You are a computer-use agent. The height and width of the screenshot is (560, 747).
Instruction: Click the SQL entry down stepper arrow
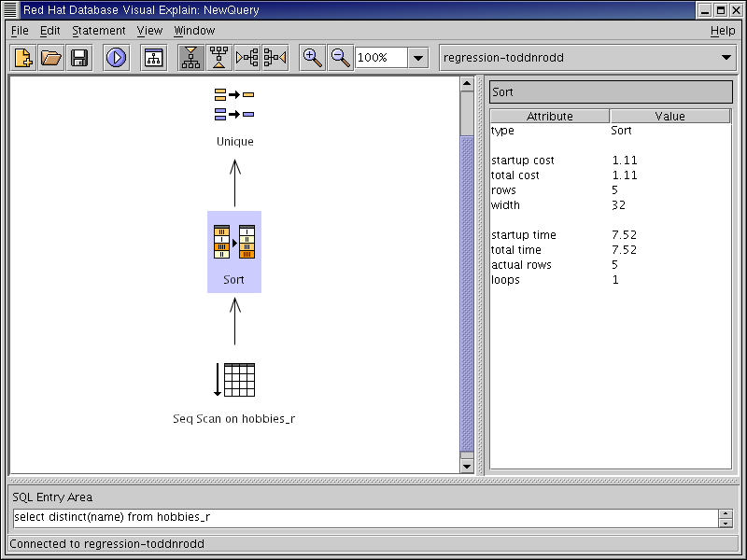coord(726,523)
